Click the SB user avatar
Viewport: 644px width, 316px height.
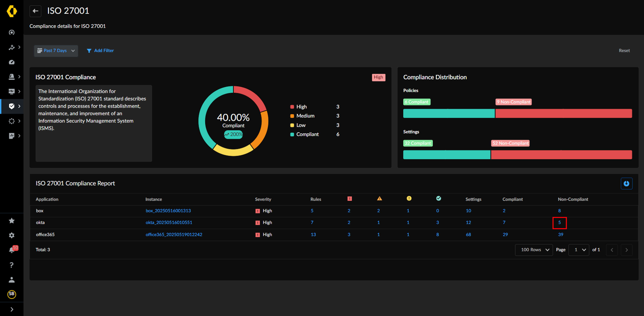(x=12, y=294)
